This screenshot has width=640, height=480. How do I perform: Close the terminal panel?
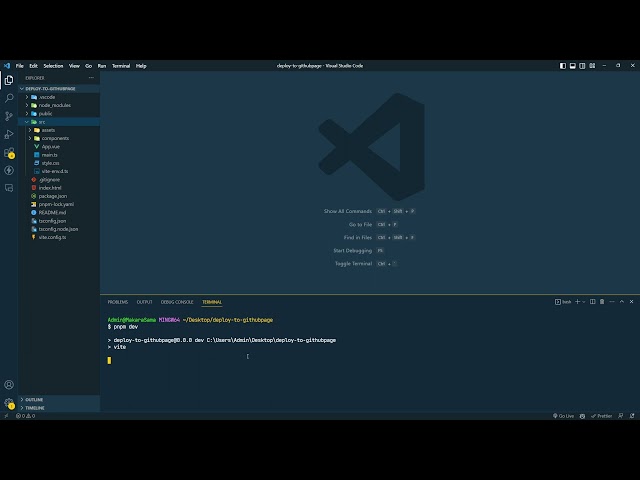[x=631, y=302]
